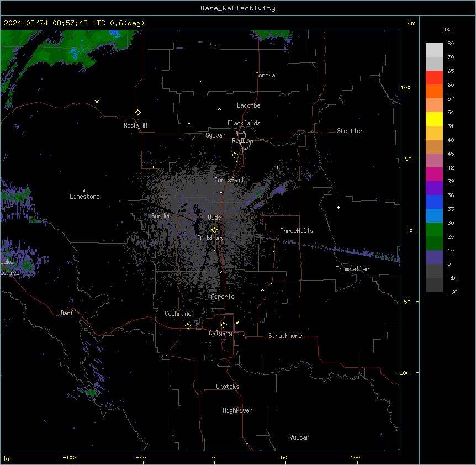Click the Lake Louise label at left edge
This screenshot has height=465, width=476.
pos(10,267)
